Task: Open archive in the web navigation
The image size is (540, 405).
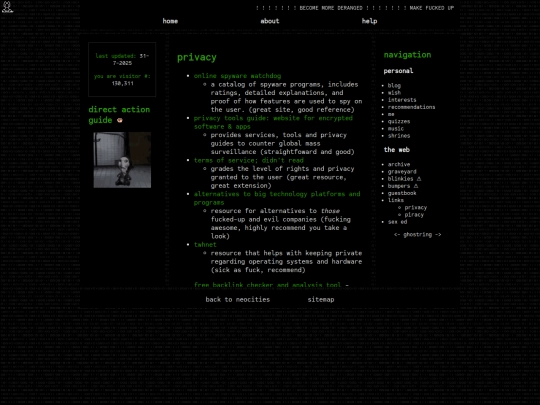Action: point(399,164)
